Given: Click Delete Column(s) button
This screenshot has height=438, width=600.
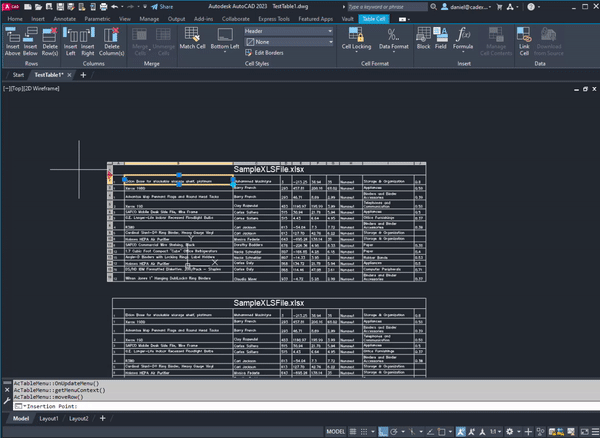Looking at the screenshot, I should pyautogui.click(x=111, y=42).
